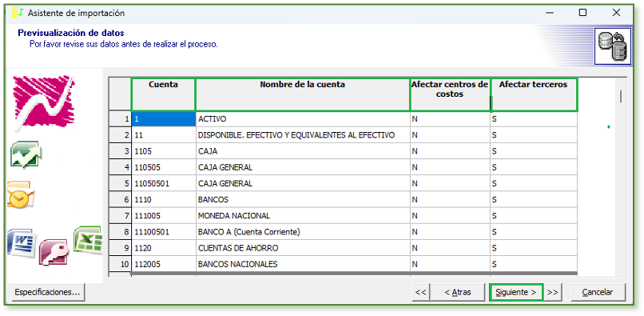This screenshot has width=644, height=316.
Task: Click the Siguiente > button
Action: point(516,292)
